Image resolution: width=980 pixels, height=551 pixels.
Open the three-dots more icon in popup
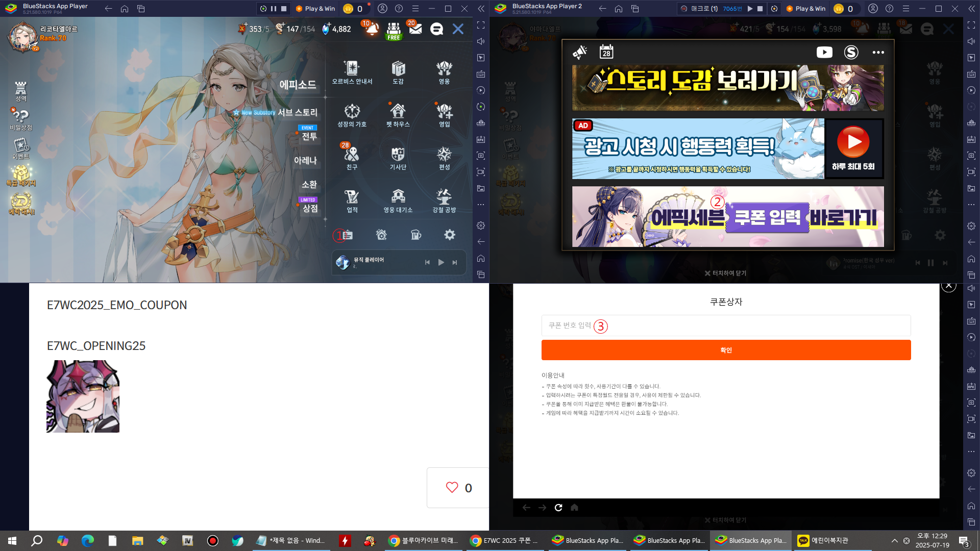point(878,52)
